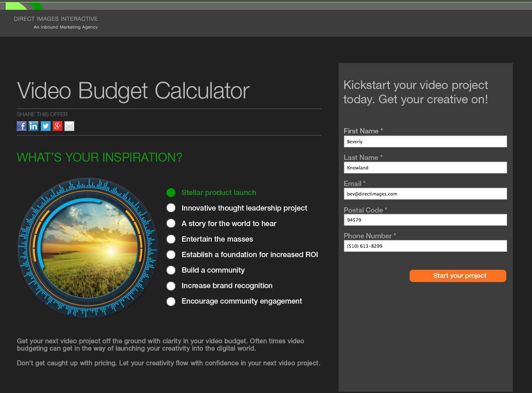Screen dimensions: 532x393
Task: Focus the Email input field
Action: coord(425,194)
